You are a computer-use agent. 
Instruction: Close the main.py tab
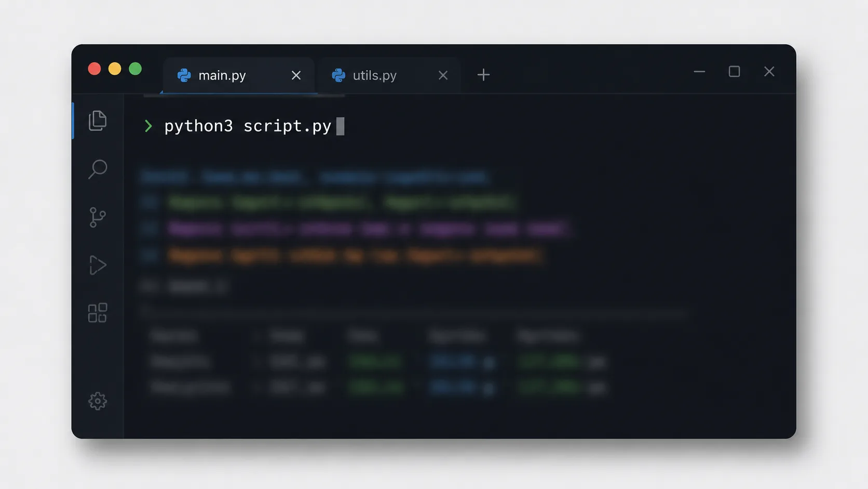[296, 75]
